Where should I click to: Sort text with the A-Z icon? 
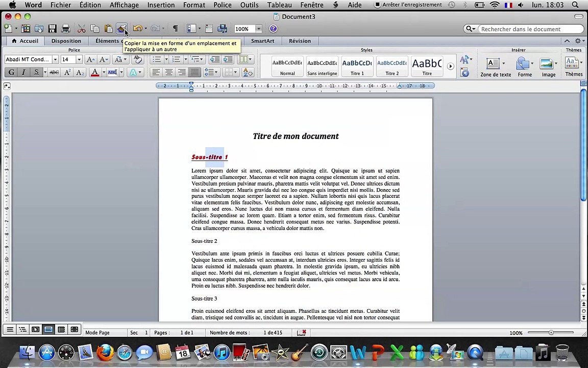[x=248, y=72]
